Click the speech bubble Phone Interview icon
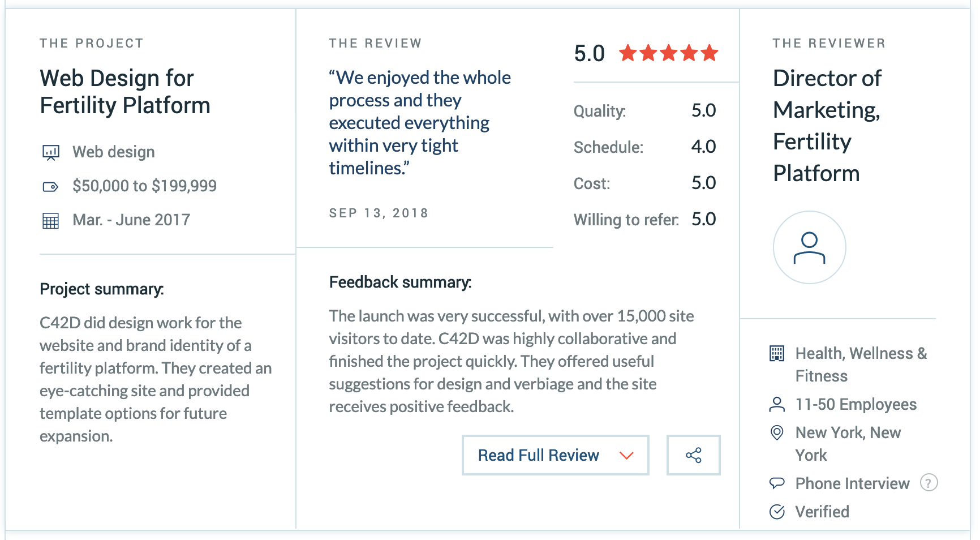The height and width of the screenshot is (540, 980). [777, 483]
